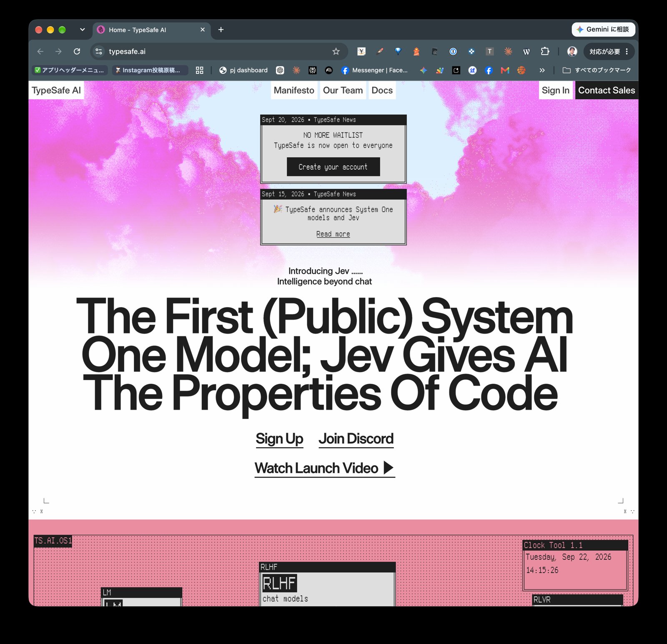This screenshot has width=667, height=644.
Task: Reload the typesafe.ai page
Action: click(77, 51)
